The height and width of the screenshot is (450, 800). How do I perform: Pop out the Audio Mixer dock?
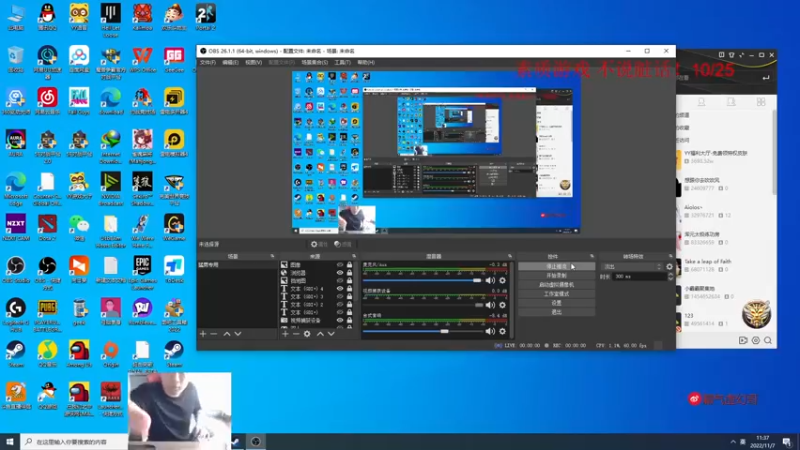(510, 256)
